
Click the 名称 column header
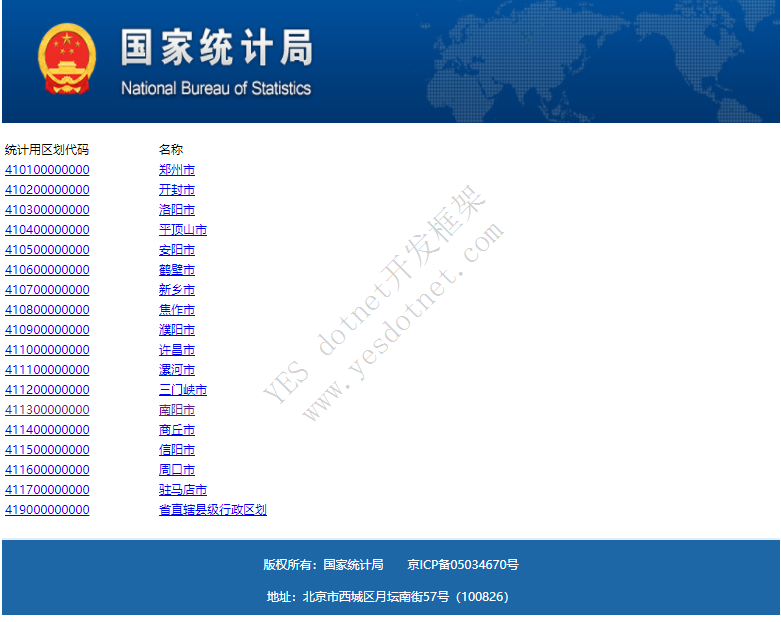pos(171,149)
